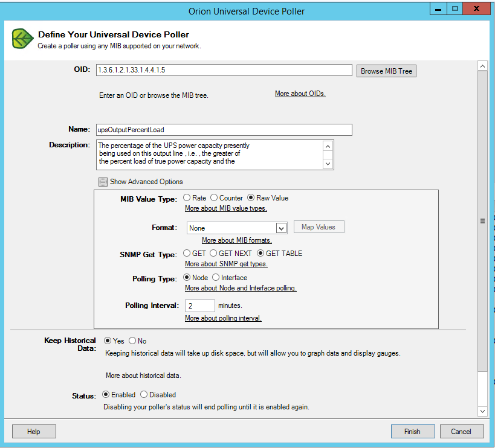495x448 pixels.
Task: Close the Orion Universal Device Poller window
Action: pos(476,9)
